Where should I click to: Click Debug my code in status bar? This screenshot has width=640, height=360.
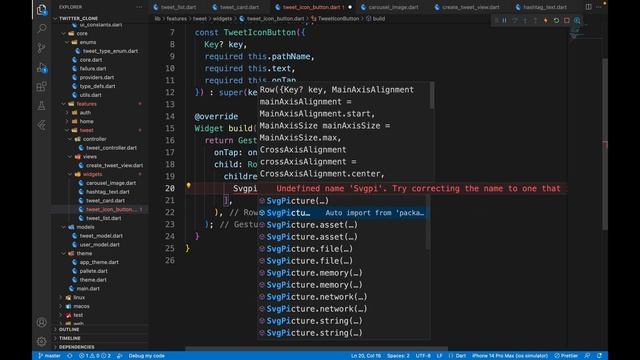coord(147,356)
